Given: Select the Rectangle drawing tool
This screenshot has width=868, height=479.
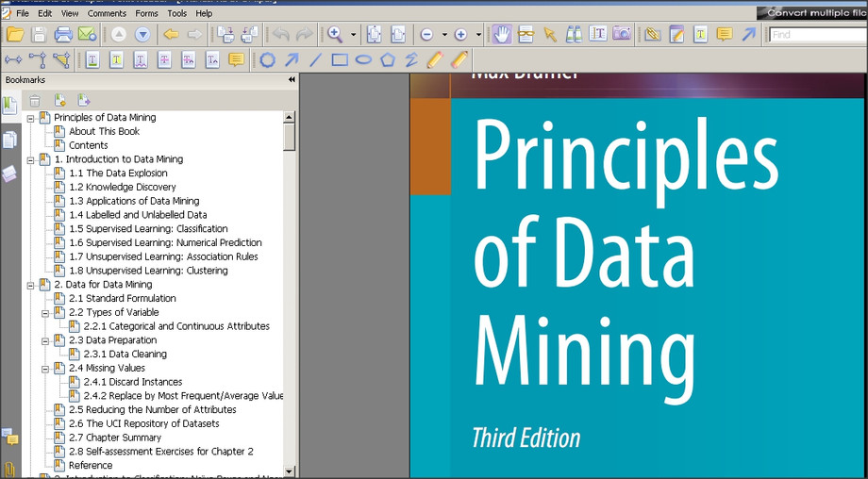Looking at the screenshot, I should [340, 60].
